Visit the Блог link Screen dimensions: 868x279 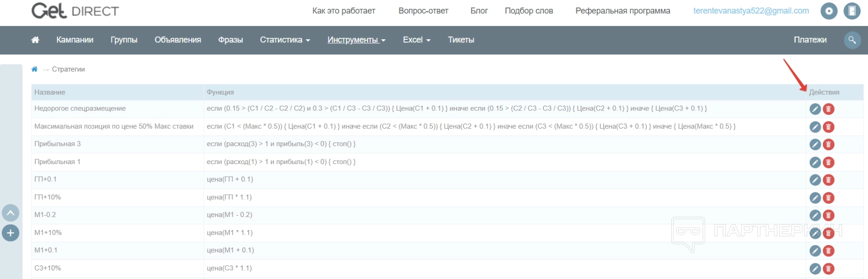(x=479, y=11)
